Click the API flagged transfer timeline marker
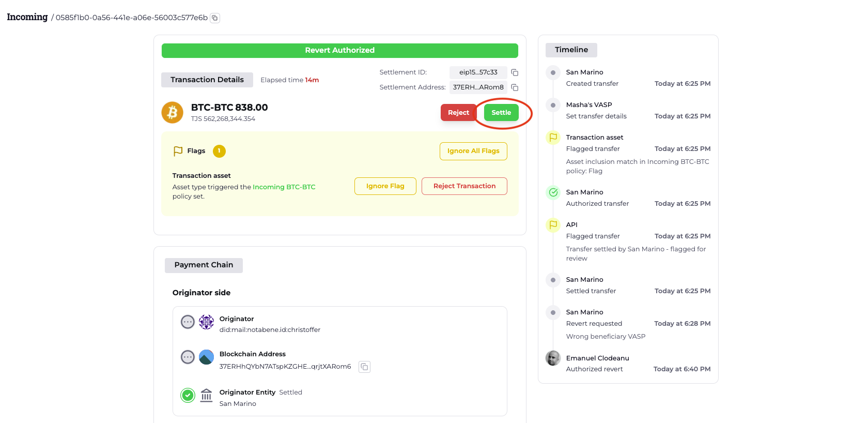This screenshot has width=868, height=423. click(553, 225)
